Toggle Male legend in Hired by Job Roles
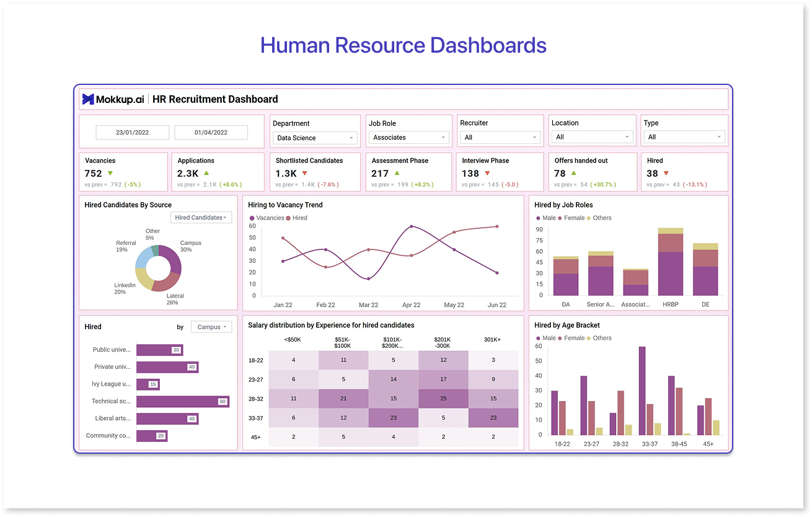Image resolution: width=812 pixels, height=517 pixels. tap(545, 218)
